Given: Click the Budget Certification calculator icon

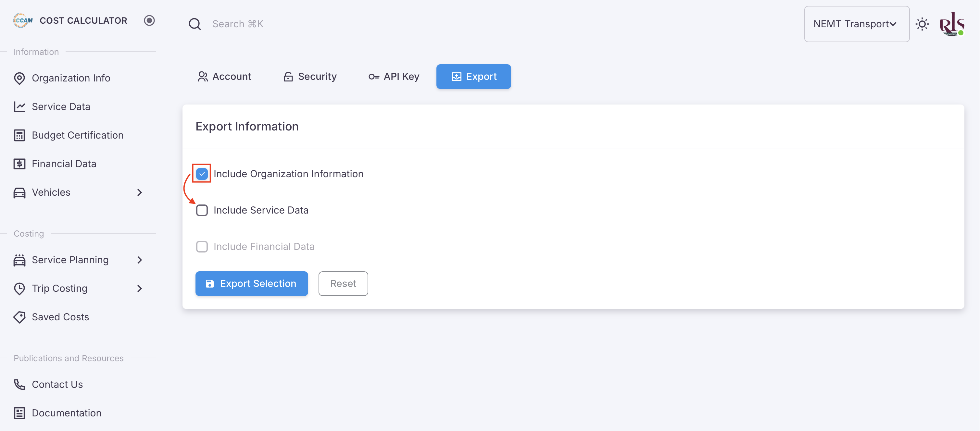Looking at the screenshot, I should point(19,135).
